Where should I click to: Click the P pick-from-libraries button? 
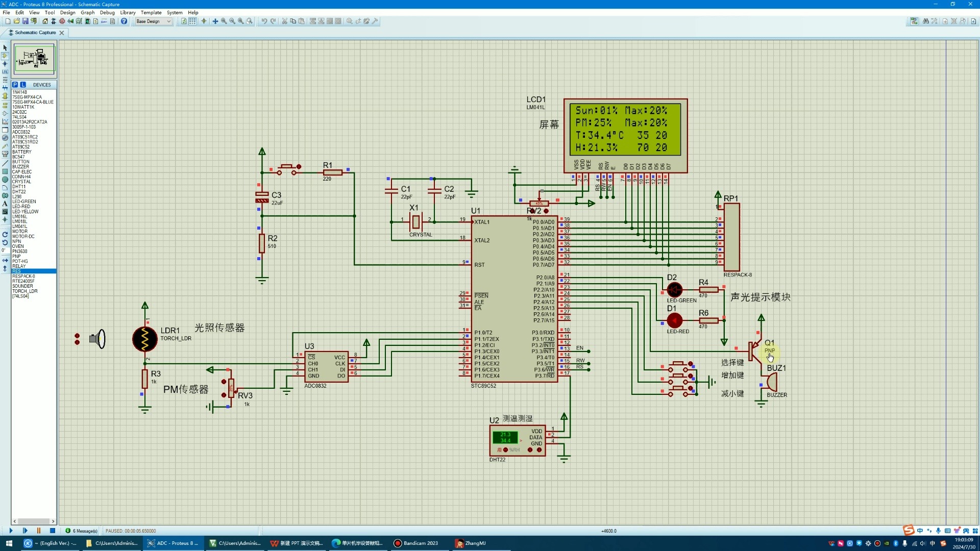(15, 85)
